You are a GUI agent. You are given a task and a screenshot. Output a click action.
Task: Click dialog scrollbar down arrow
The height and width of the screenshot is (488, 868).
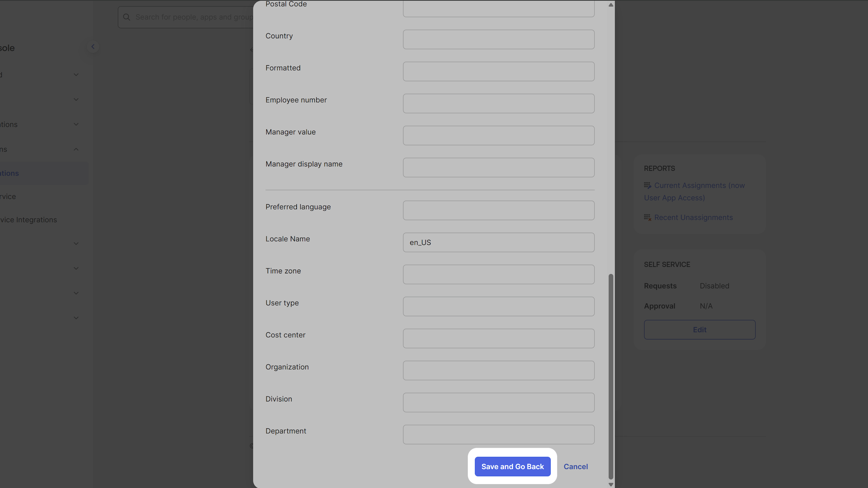point(611,485)
